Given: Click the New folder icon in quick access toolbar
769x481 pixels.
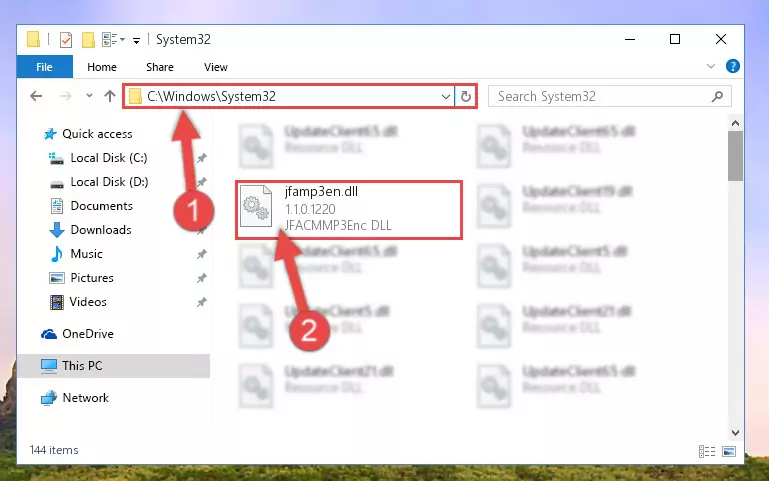Looking at the screenshot, I should [88, 40].
